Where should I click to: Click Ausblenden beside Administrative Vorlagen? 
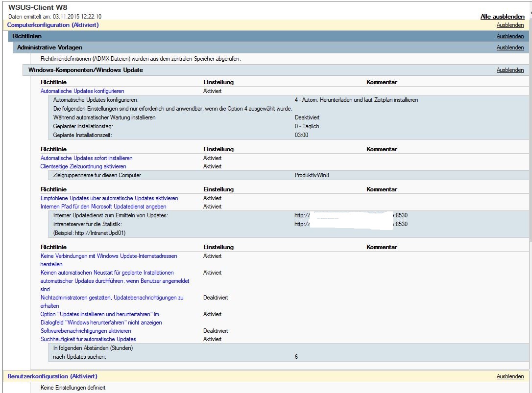click(510, 47)
